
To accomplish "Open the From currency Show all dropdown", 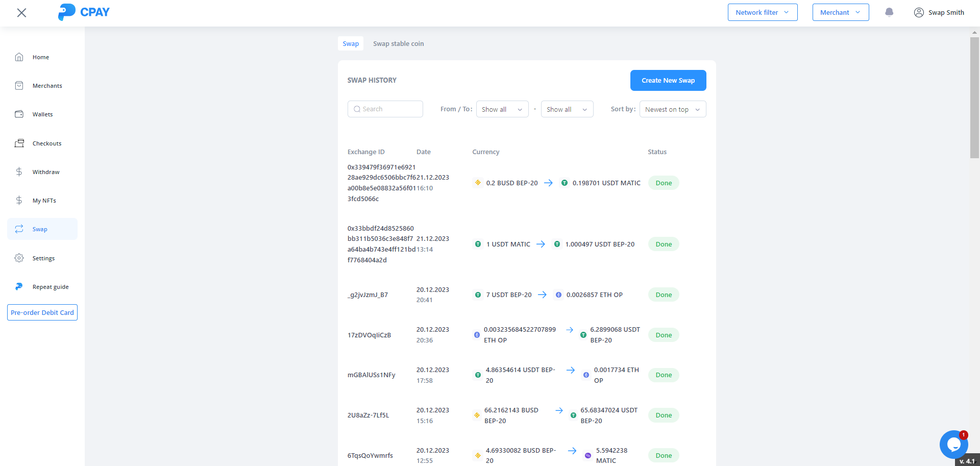I will (x=502, y=109).
